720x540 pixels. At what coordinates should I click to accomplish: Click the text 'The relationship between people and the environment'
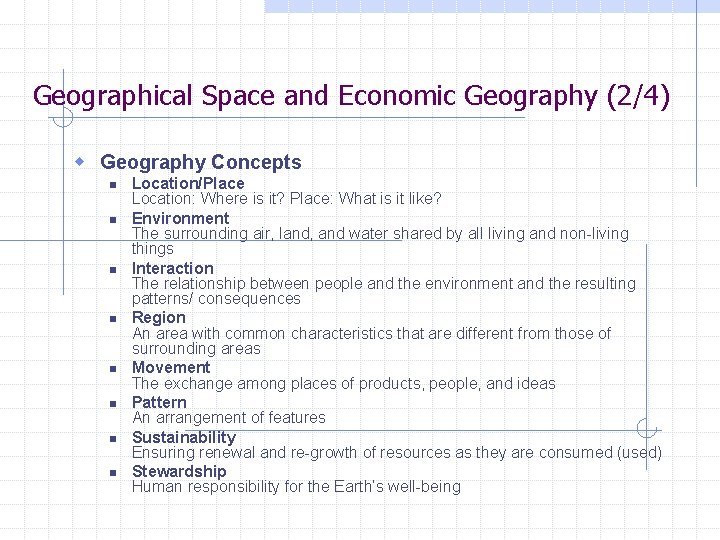click(322, 283)
